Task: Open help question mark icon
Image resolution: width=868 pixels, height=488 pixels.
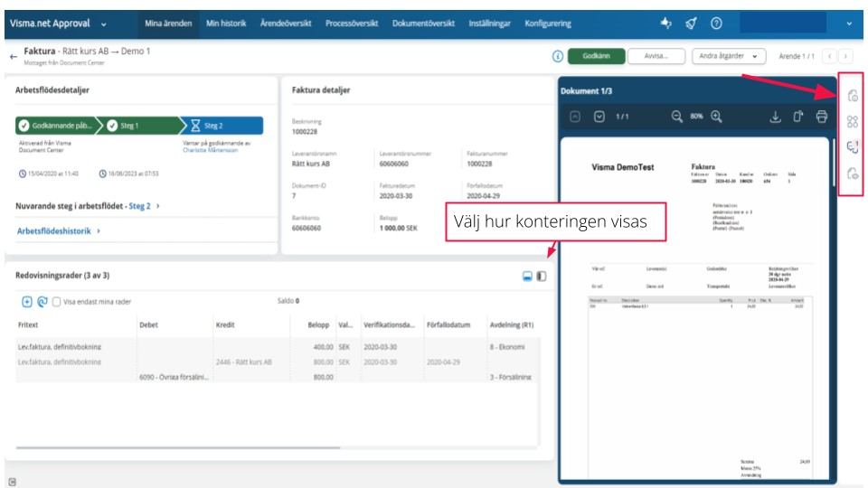Action: pyautogui.click(x=716, y=23)
